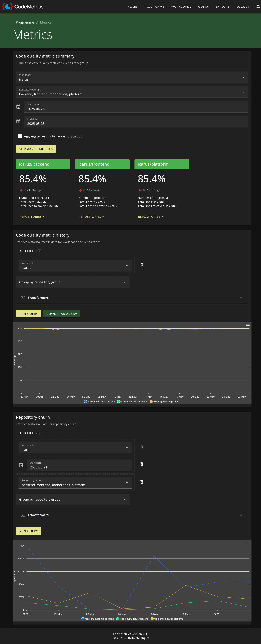Open the Start date calendar picker in summary
This screenshot has height=644, width=261.
click(x=18, y=107)
